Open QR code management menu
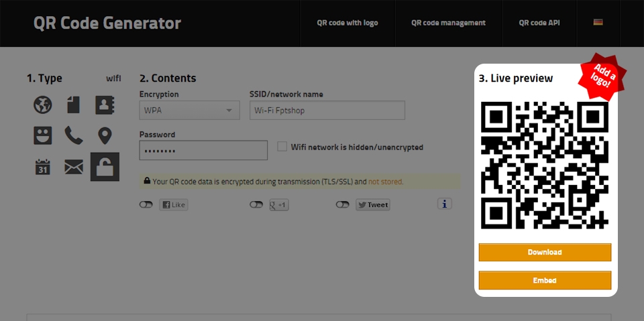The width and height of the screenshot is (644, 321). [449, 23]
